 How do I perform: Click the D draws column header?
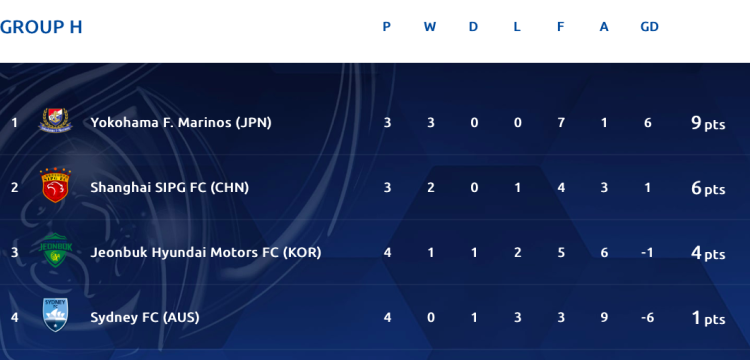pos(473,27)
